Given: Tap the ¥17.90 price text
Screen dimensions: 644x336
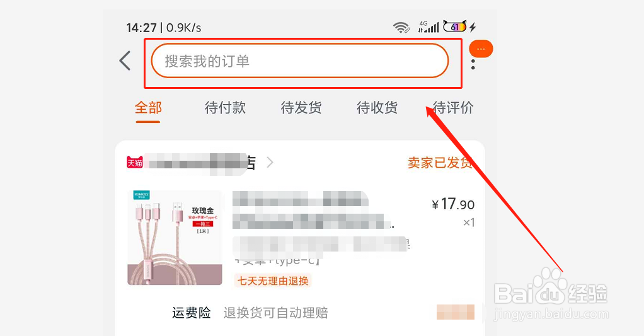Looking at the screenshot, I should (453, 204).
